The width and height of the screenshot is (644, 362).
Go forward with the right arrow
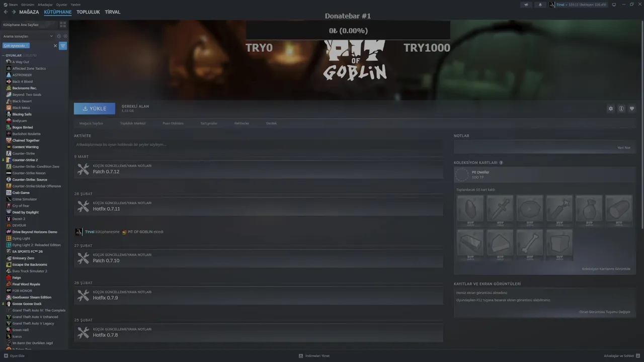[13, 12]
